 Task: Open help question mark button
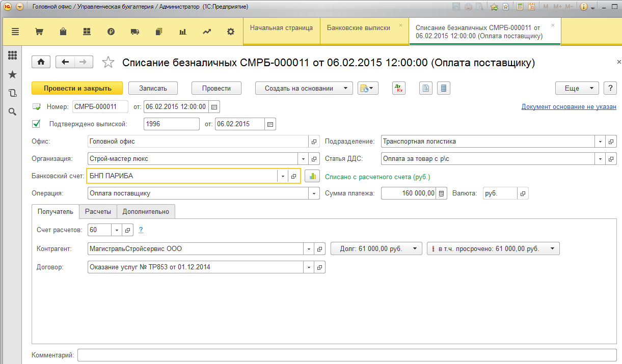click(610, 88)
